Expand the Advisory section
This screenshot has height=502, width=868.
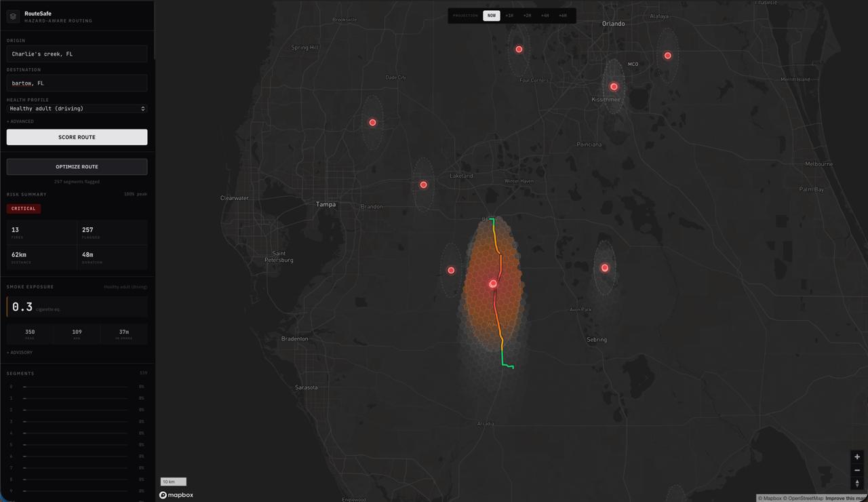[20, 353]
